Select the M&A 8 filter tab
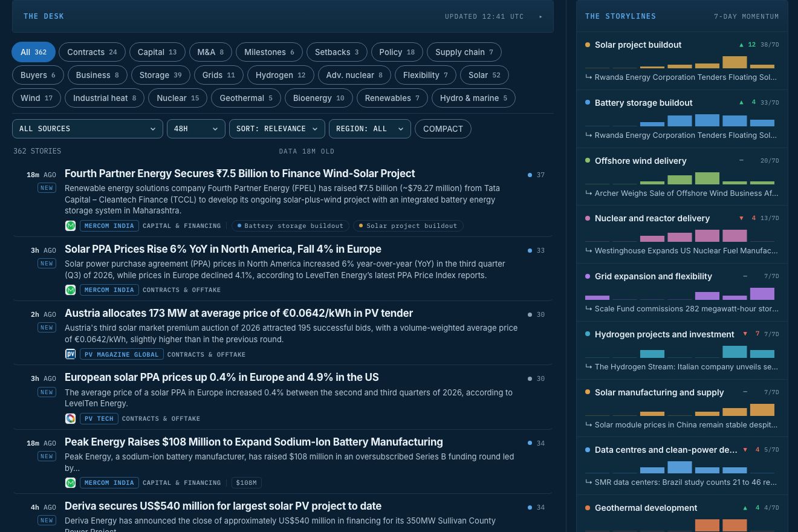798x532 pixels. click(x=210, y=52)
